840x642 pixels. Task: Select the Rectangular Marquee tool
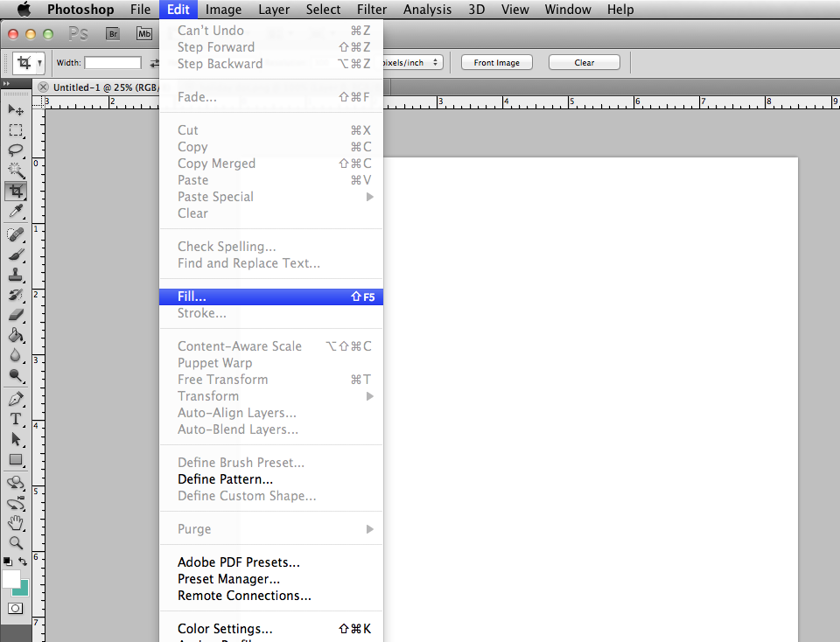click(16, 130)
